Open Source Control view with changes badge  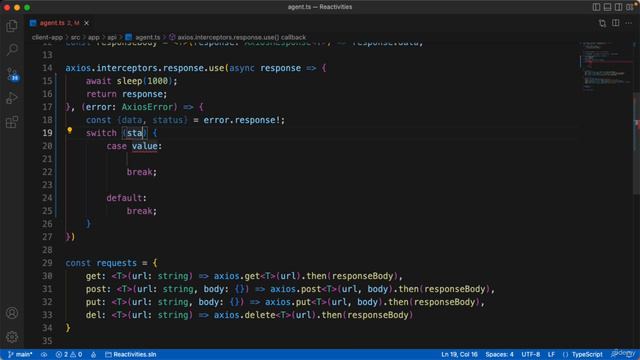click(12, 74)
